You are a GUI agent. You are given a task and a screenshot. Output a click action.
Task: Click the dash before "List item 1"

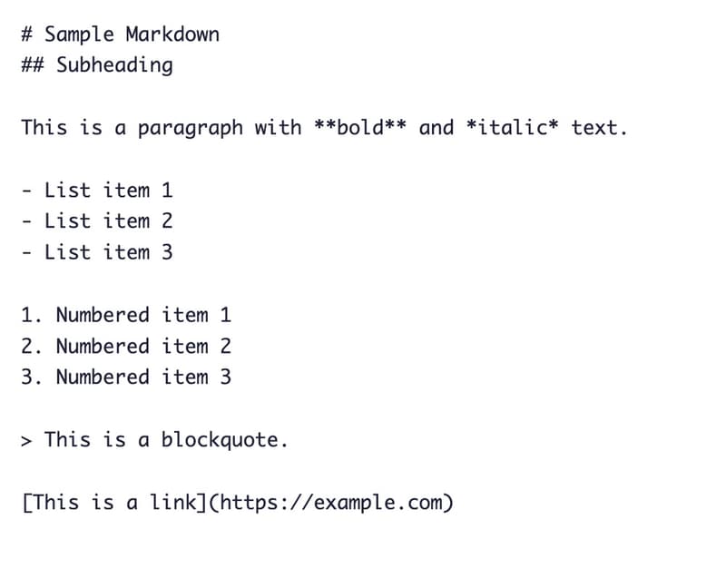coord(27,191)
